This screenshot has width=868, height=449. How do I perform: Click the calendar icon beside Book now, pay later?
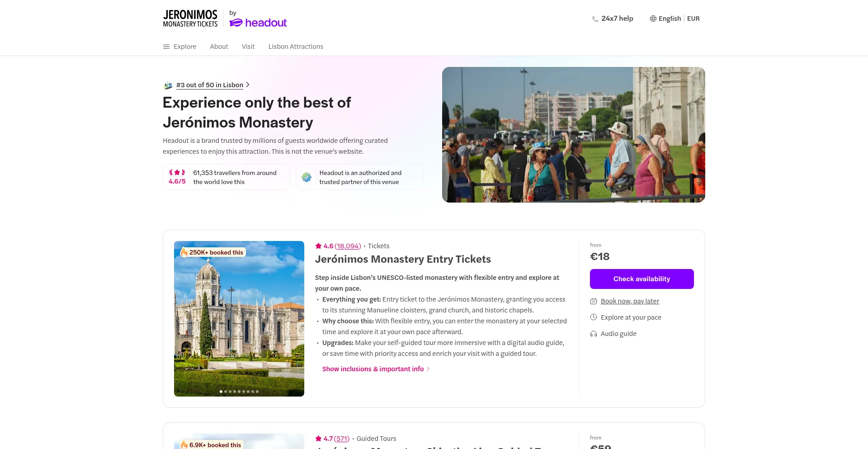pyautogui.click(x=594, y=301)
